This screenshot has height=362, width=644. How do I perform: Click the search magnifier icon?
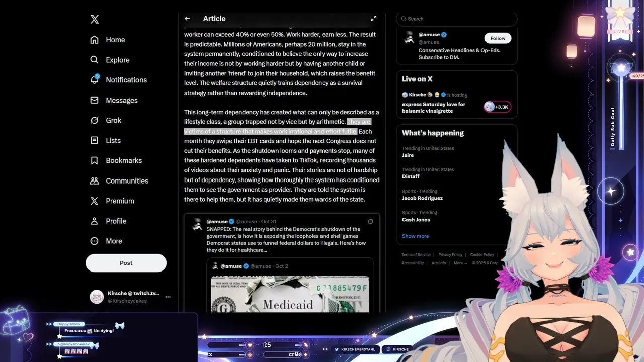pyautogui.click(x=404, y=19)
